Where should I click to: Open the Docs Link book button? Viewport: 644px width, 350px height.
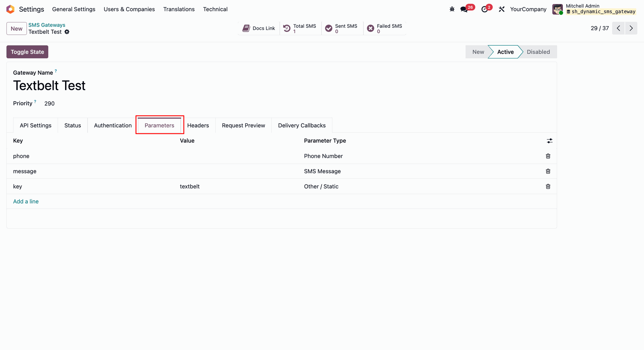click(x=259, y=28)
